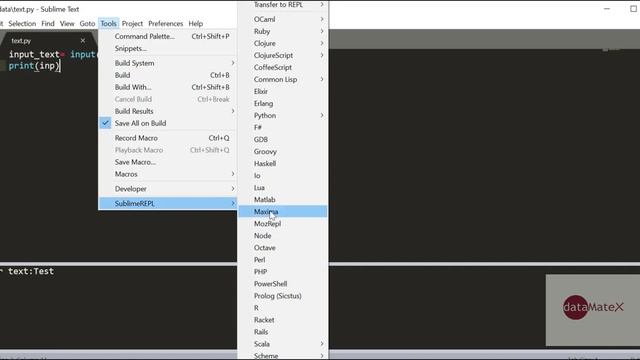Click the input_text code line
Screen dimensions: 640x360
(x=52, y=54)
